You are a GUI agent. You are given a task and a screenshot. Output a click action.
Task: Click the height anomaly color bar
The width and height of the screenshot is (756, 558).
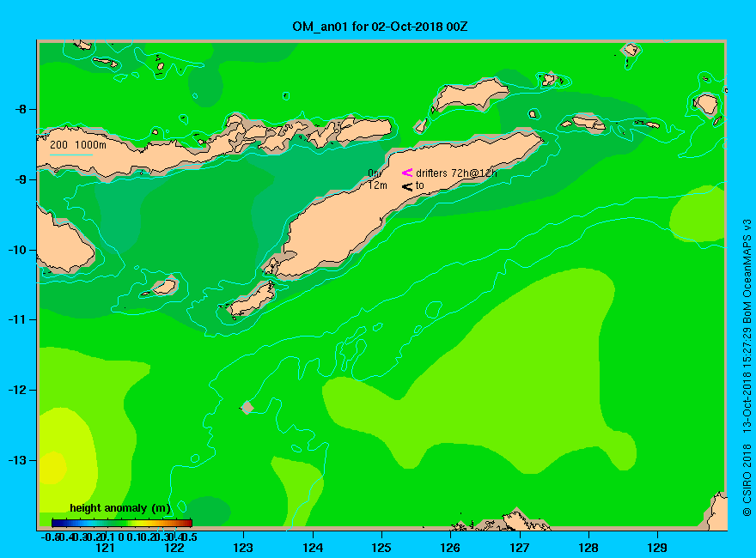pos(122,523)
